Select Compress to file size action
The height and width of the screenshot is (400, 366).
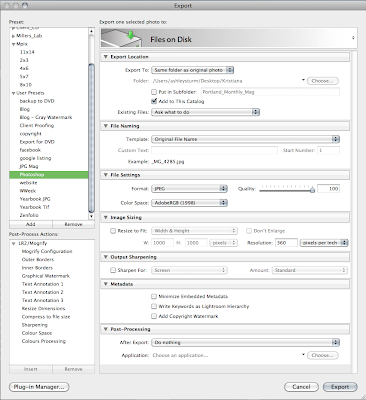(x=46, y=317)
